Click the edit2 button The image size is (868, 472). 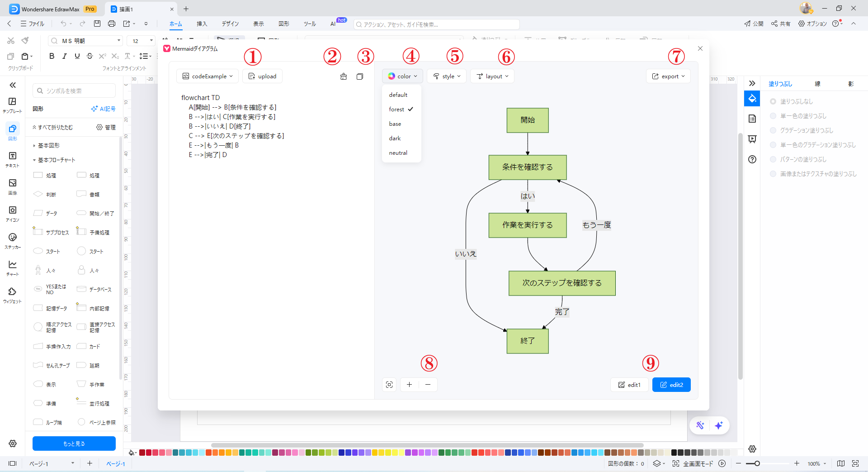coord(671,385)
